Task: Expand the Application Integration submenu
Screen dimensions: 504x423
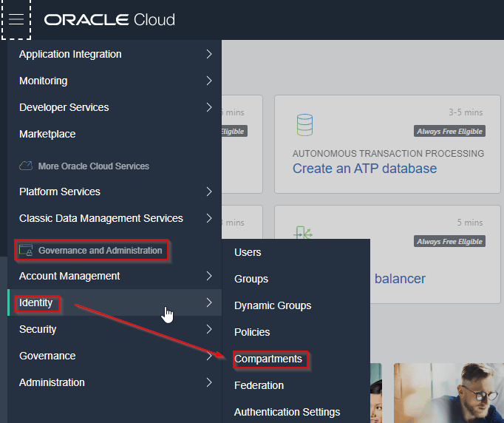Action: pyautogui.click(x=209, y=54)
